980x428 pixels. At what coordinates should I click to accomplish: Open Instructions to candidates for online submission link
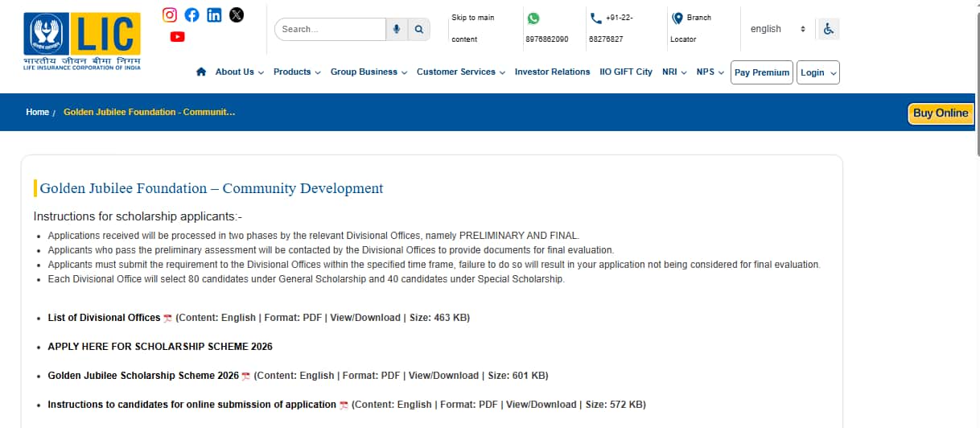(191, 405)
